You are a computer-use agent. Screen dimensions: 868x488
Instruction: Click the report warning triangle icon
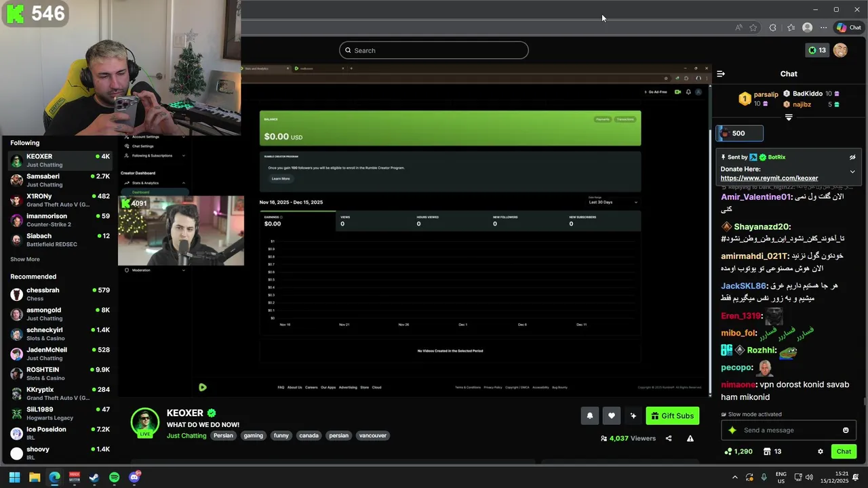(x=690, y=439)
